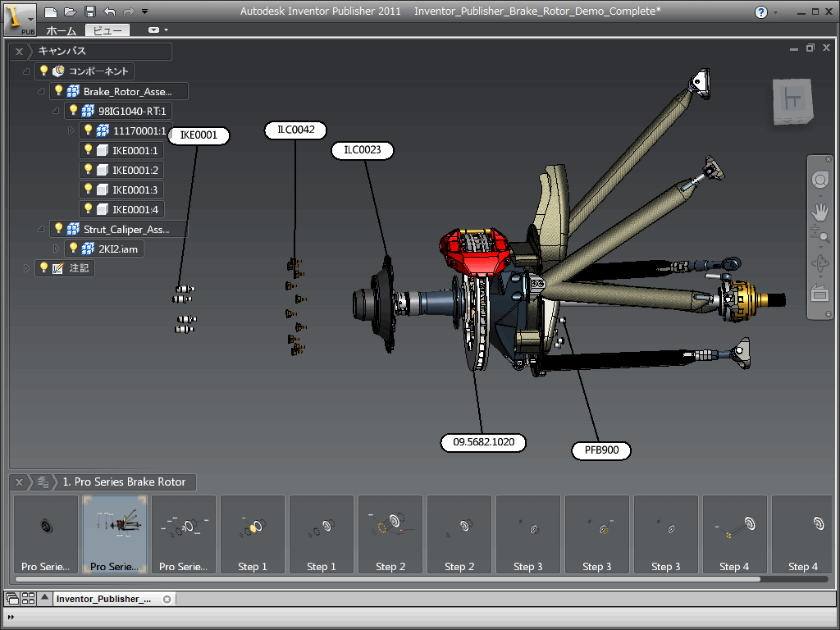Switch to the ビュー ribbon tab
The height and width of the screenshot is (630, 840).
(107, 30)
